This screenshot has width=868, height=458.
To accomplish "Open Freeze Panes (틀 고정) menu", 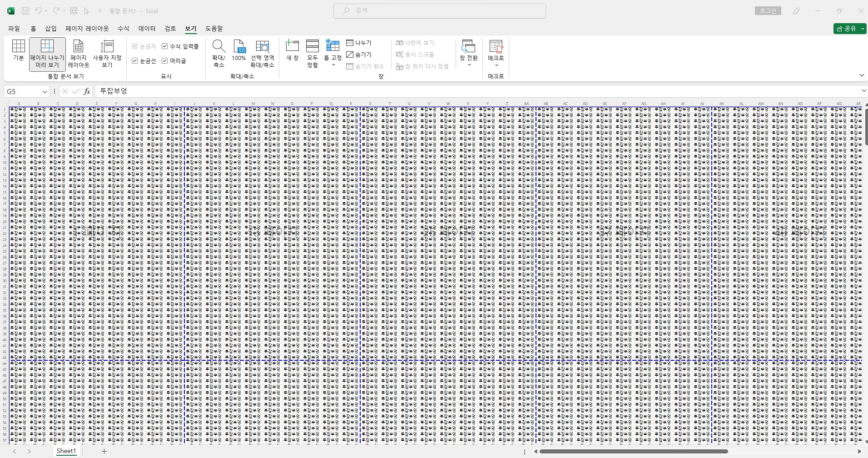I will (333, 54).
